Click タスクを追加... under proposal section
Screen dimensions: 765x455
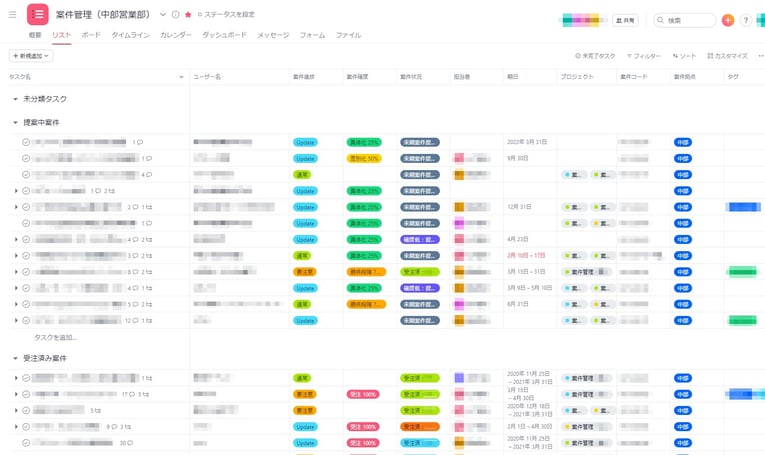click(x=56, y=337)
